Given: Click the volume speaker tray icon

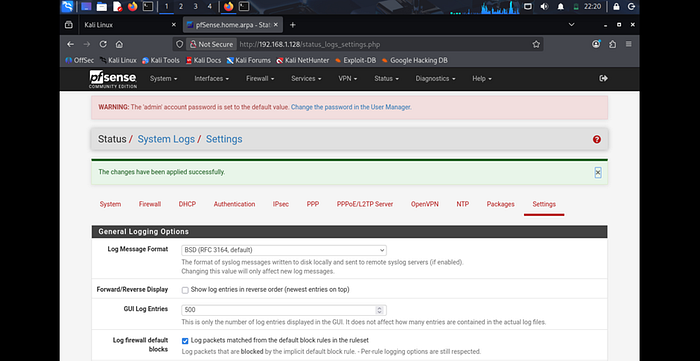Looking at the screenshot, I should click(x=544, y=6).
